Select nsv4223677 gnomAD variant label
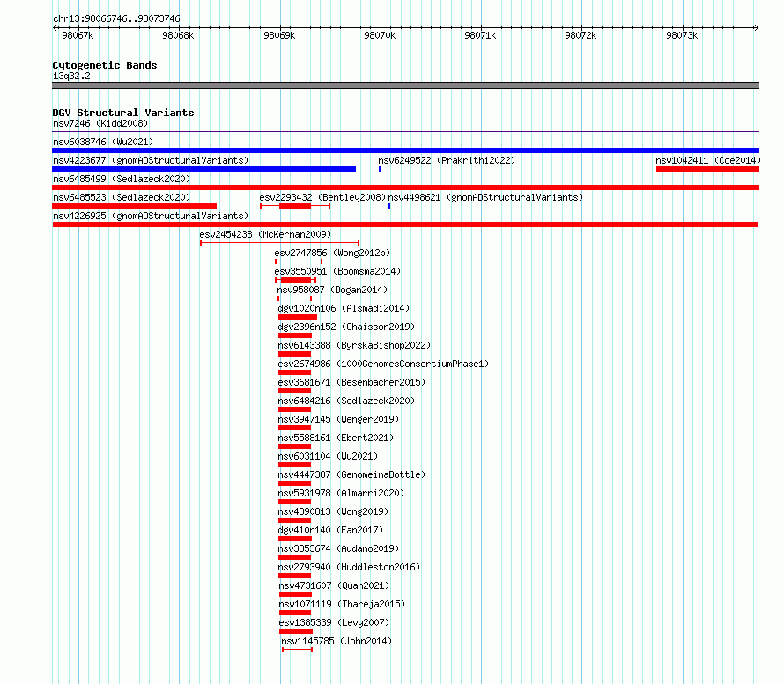Screen dimensions: 784x684 coord(151,160)
